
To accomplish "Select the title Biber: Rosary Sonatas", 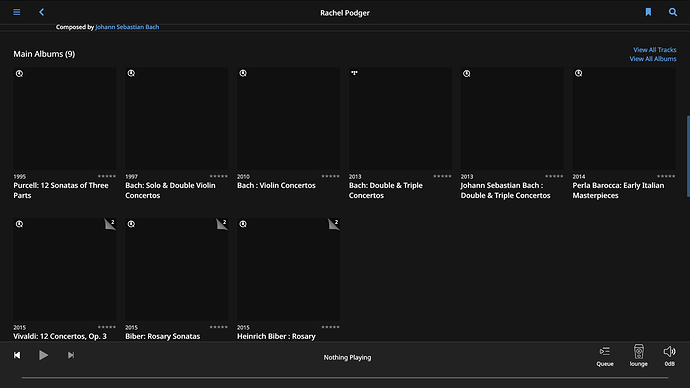I will [162, 336].
